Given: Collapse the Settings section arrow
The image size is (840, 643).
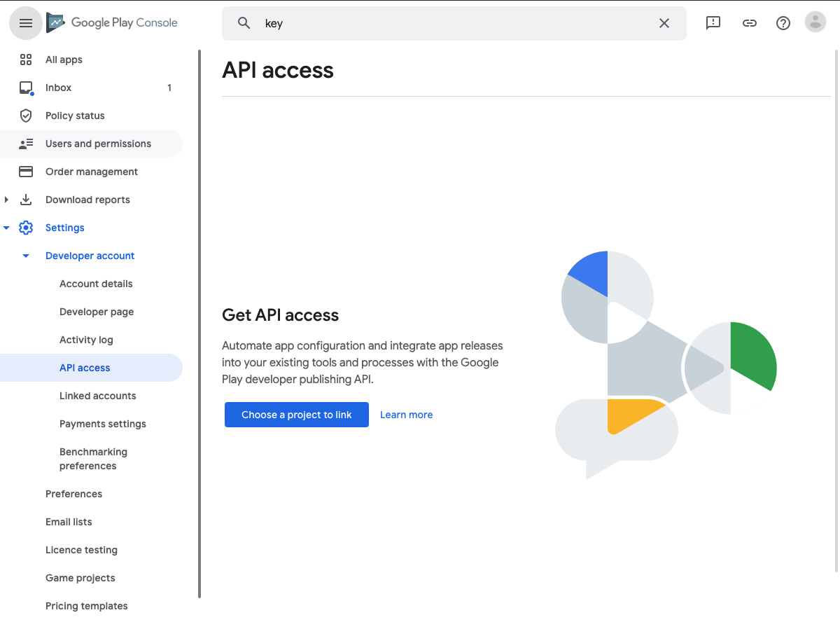Looking at the screenshot, I should [x=6, y=228].
